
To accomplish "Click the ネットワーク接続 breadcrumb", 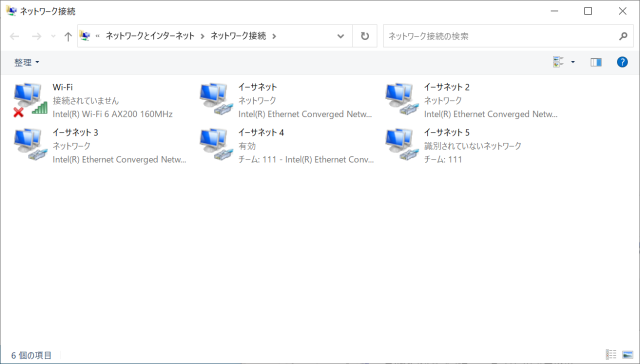I will click(238, 36).
